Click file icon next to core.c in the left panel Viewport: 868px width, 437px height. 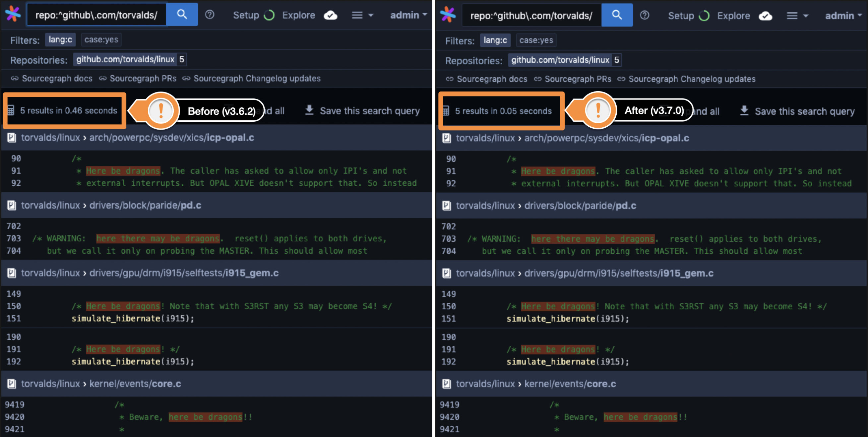point(12,384)
